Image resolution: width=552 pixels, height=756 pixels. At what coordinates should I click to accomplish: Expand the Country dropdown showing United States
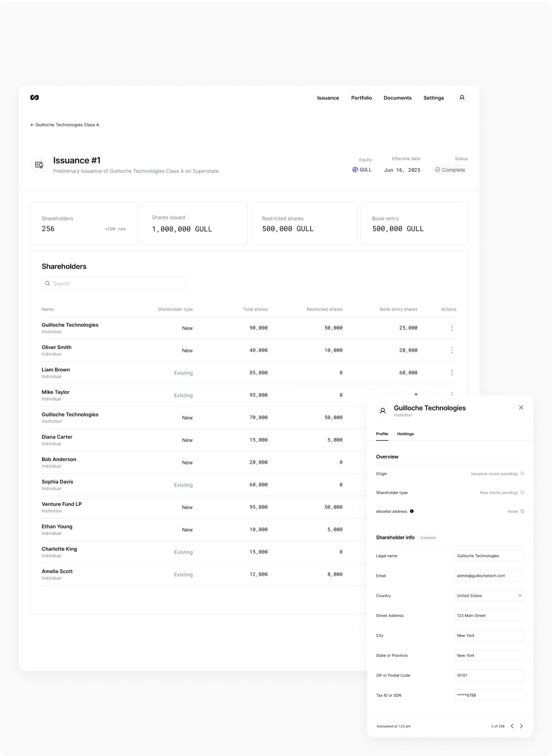(x=489, y=595)
